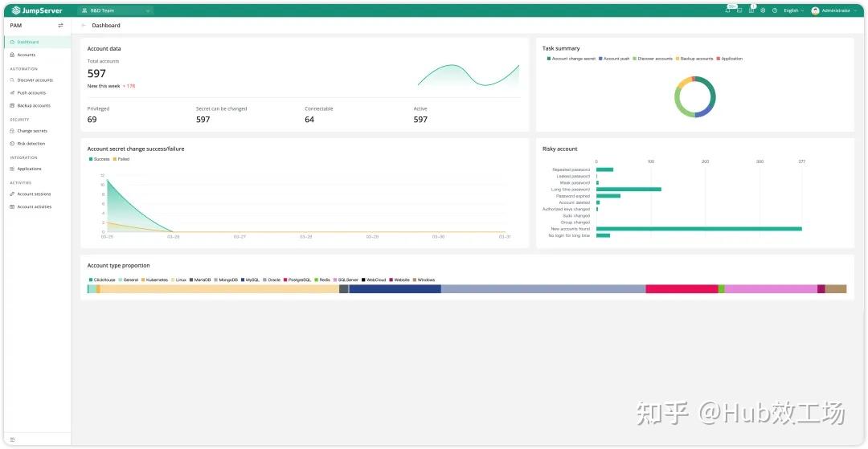
Task: Collapse sidebar using bottom-left menu icon
Action: (12, 439)
